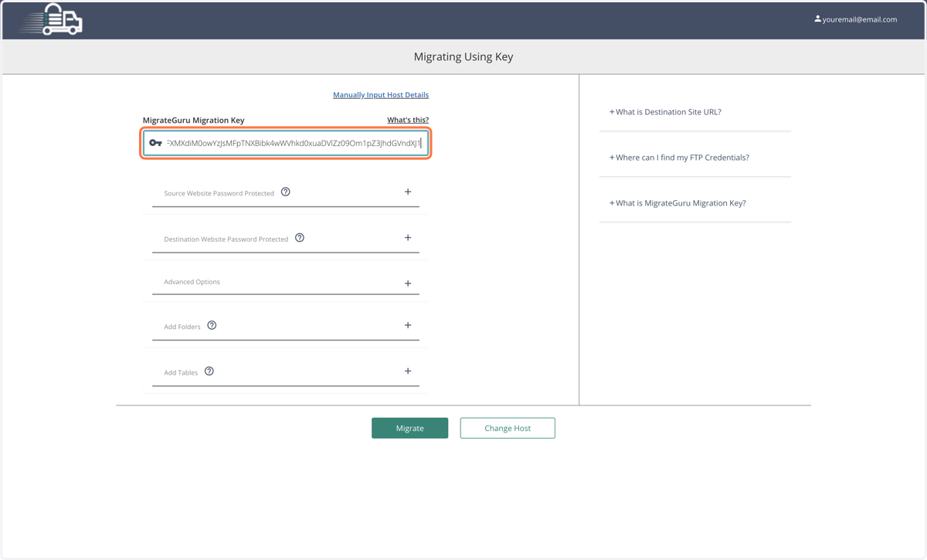Click the user profile icon
927x560 pixels.
click(x=817, y=19)
